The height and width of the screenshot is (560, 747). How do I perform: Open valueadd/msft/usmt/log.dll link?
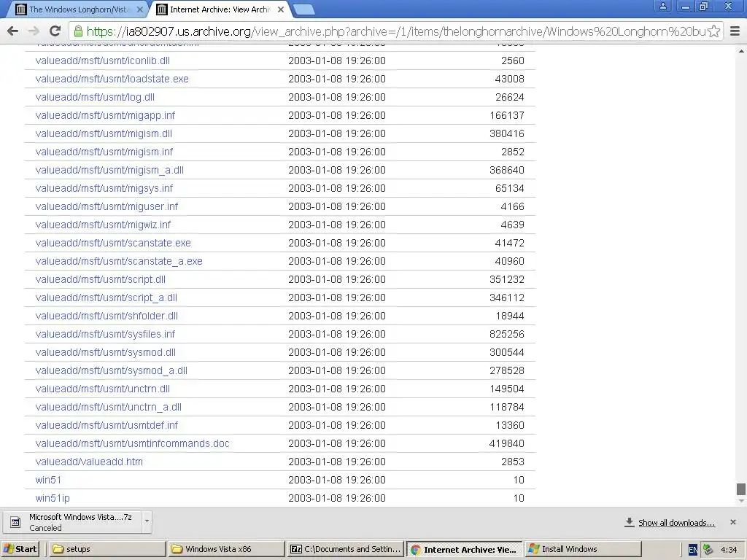point(95,97)
